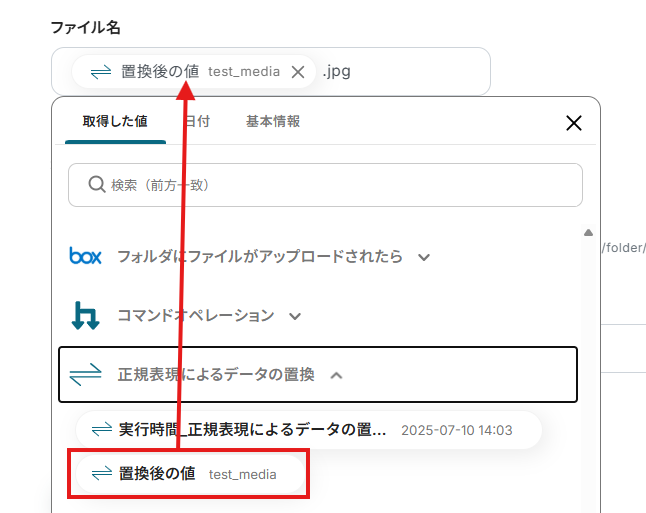Click the ファイル名 label

[x=86, y=28]
